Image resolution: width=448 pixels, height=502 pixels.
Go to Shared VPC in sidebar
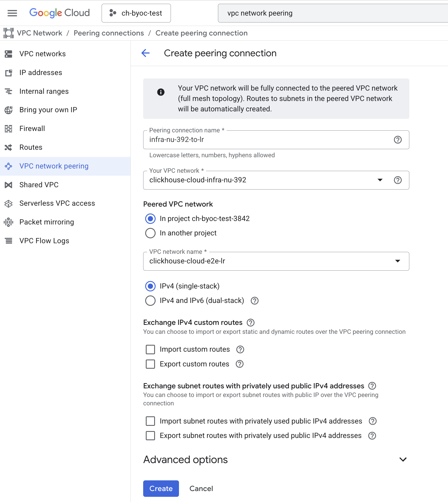coord(39,185)
